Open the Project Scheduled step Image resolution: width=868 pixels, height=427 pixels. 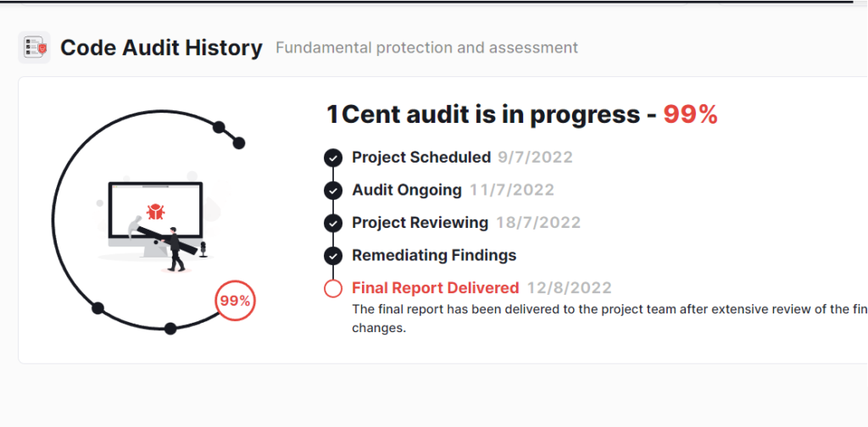(x=421, y=158)
